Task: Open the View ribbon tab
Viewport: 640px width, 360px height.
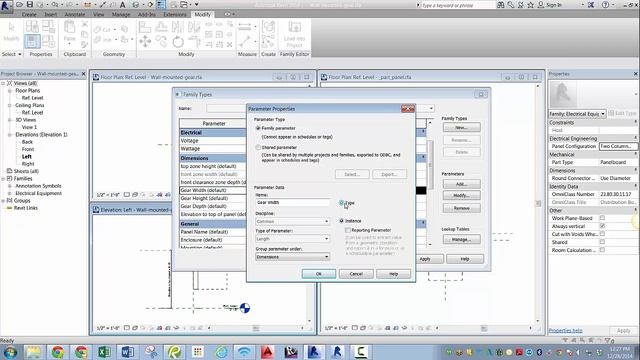Action: (x=99, y=14)
